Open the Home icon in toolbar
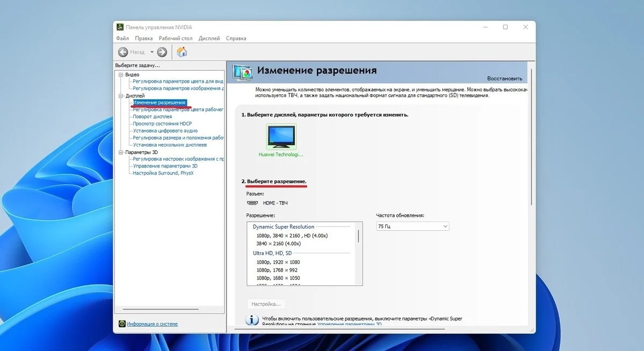Viewport: 644px width, 351px height. 182,52
